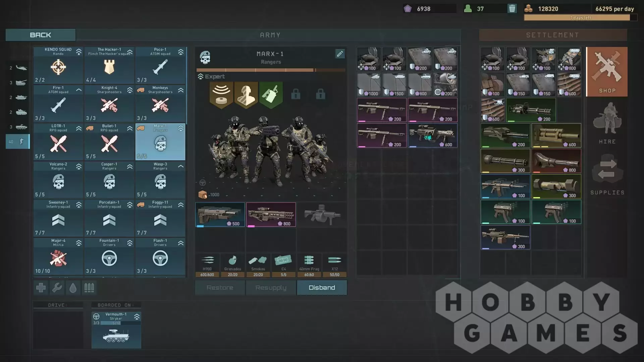Switch to the SUPPLIES tab
The height and width of the screenshot is (362, 644).
coord(607,174)
